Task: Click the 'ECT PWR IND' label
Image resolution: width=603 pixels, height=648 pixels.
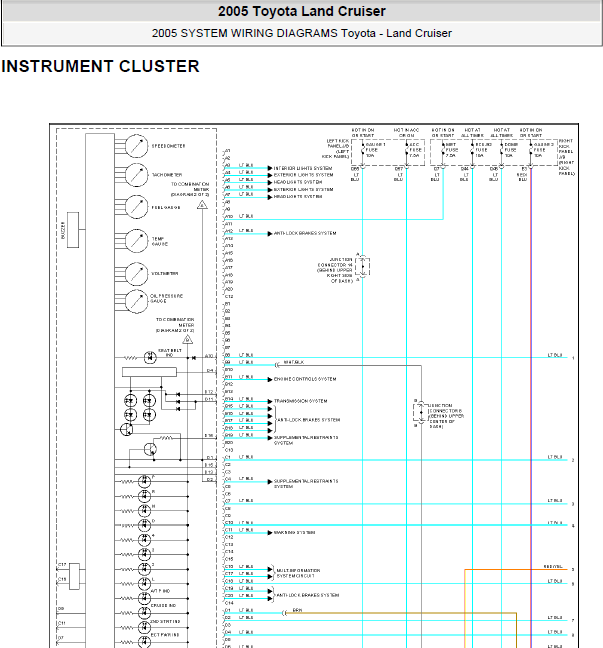Action: pyautogui.click(x=164, y=635)
